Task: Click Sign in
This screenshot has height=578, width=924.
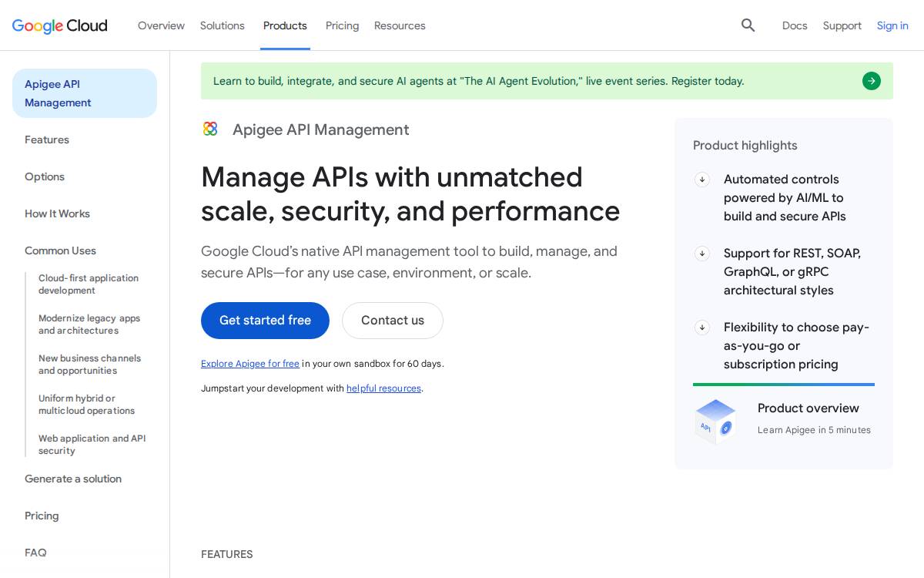Action: coord(892,25)
